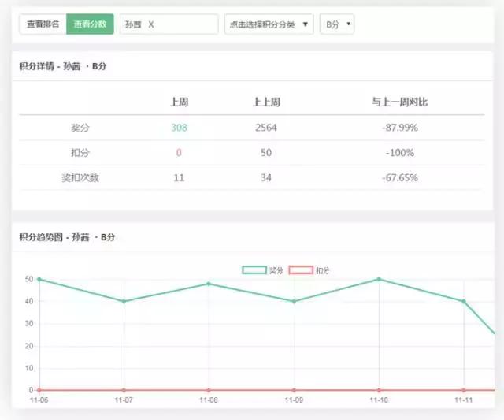Click the red 0 value for 扣分 last week
The width and height of the screenshot is (504, 420).
pos(179,152)
